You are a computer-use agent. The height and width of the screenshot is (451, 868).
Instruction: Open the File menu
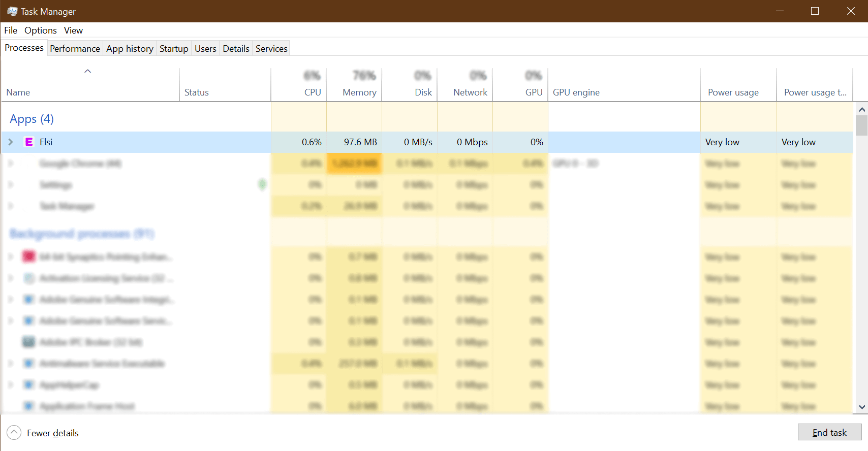pyautogui.click(x=11, y=30)
